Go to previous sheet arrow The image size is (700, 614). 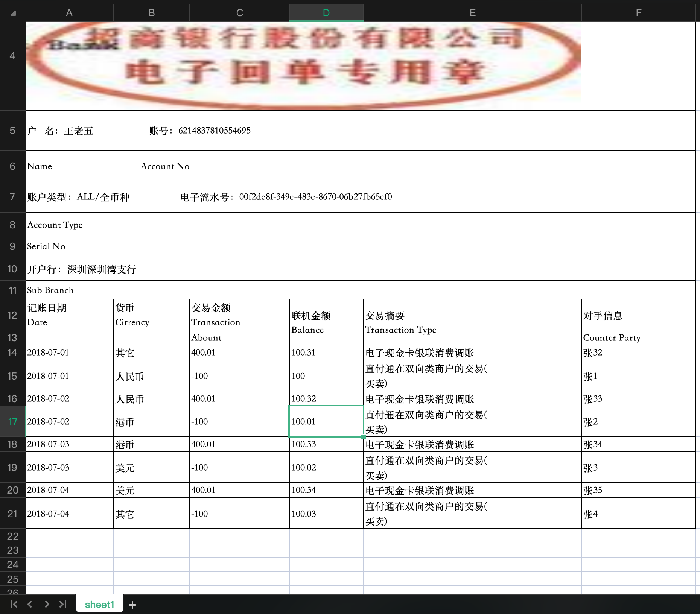(30, 604)
